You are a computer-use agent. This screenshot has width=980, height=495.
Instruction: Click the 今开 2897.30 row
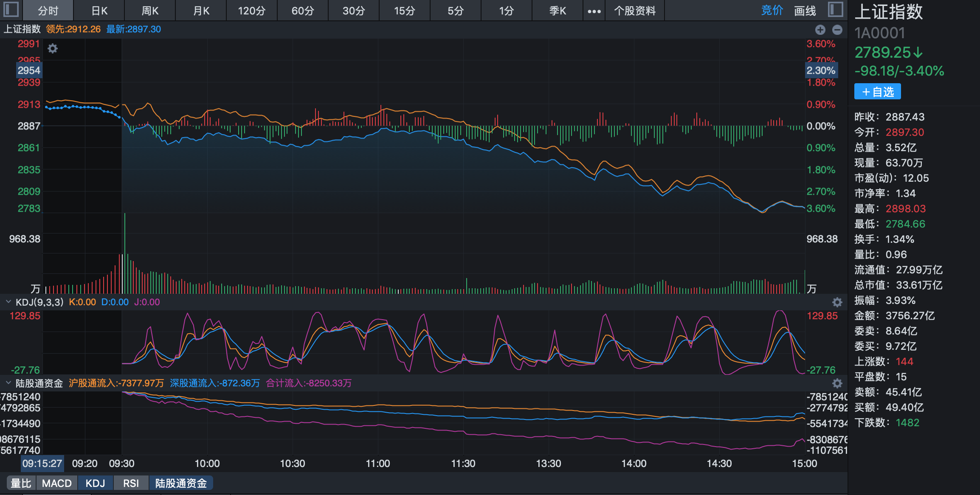[x=889, y=132]
